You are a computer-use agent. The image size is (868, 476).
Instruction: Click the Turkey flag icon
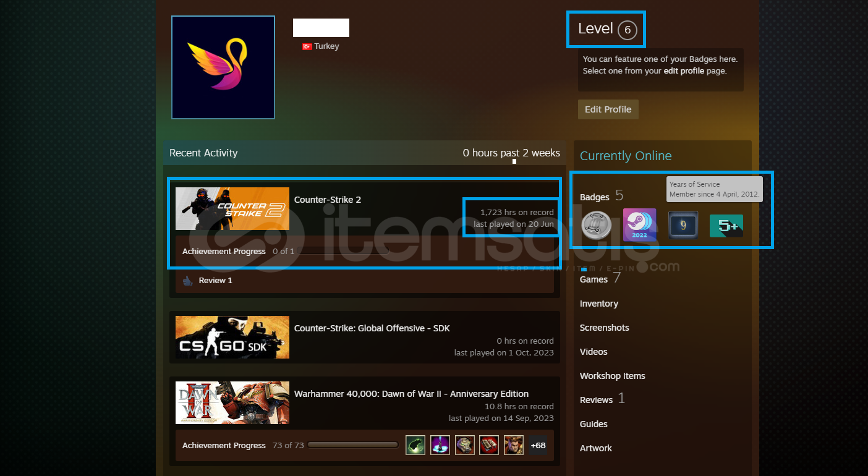tap(307, 46)
